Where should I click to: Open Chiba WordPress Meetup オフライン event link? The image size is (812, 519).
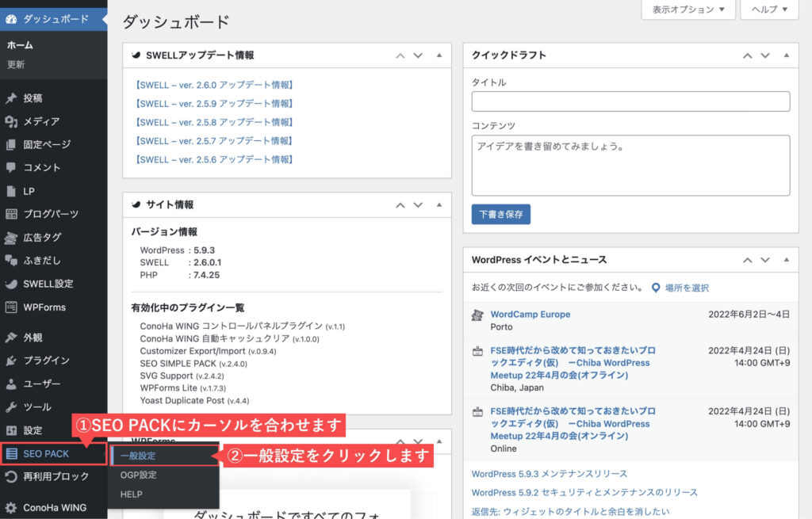[573, 363]
